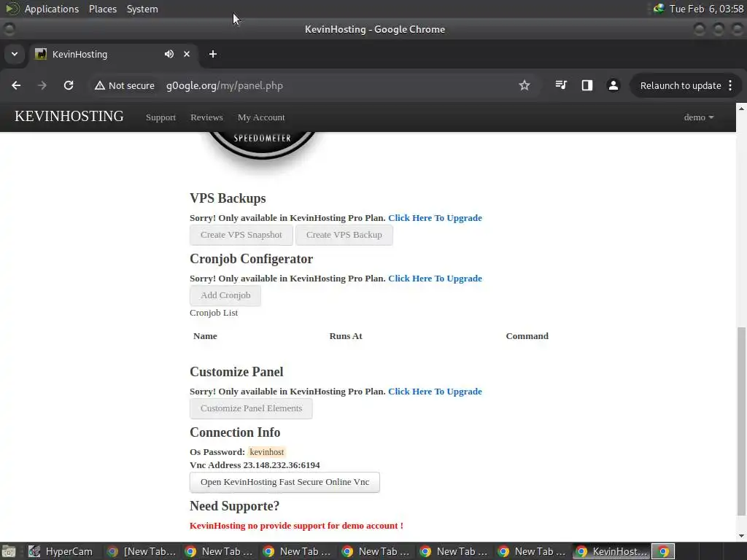Open the Places menu

pyautogui.click(x=102, y=9)
